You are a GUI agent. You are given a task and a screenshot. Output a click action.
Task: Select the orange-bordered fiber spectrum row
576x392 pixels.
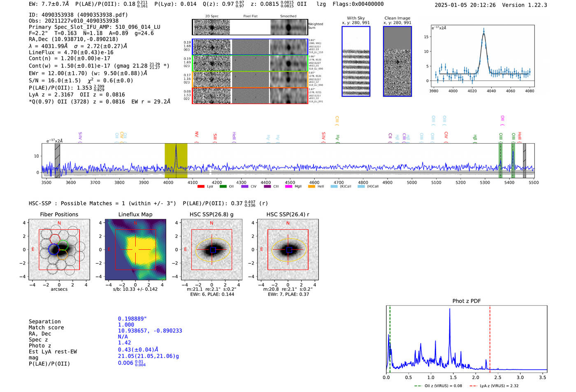click(250, 79)
